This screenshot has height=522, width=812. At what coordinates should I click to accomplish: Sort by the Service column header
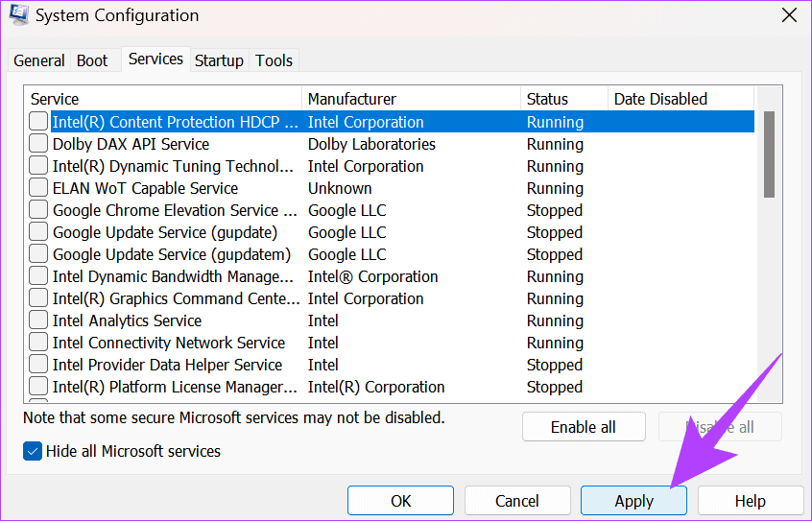click(x=163, y=99)
